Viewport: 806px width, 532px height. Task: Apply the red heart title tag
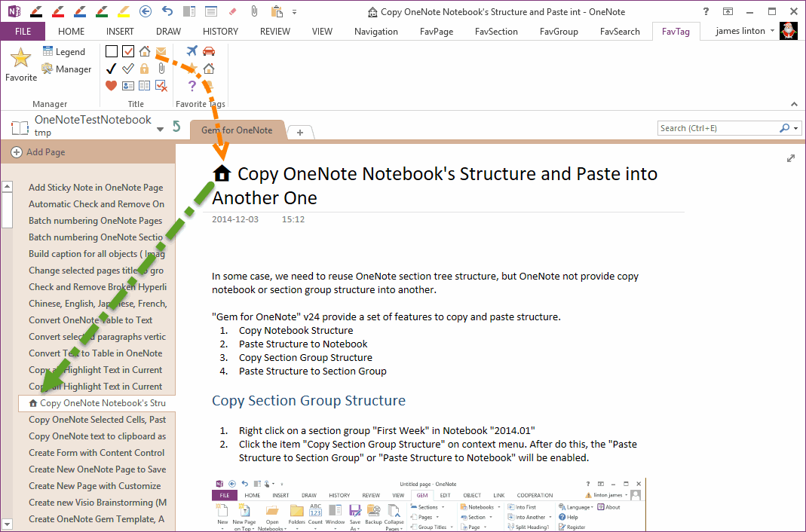tap(111, 85)
